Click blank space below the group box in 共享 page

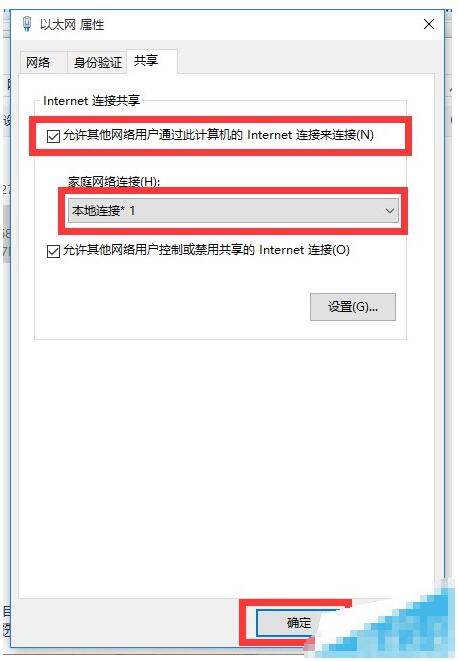click(226, 464)
